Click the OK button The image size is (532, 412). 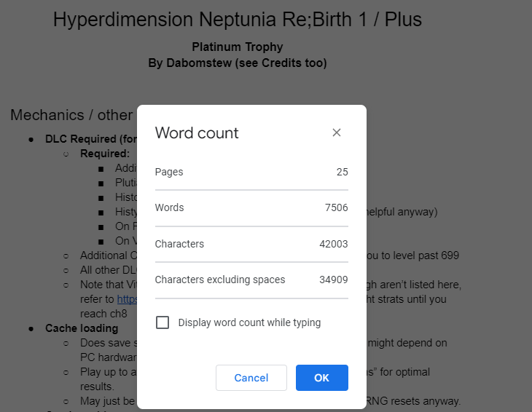pos(321,378)
